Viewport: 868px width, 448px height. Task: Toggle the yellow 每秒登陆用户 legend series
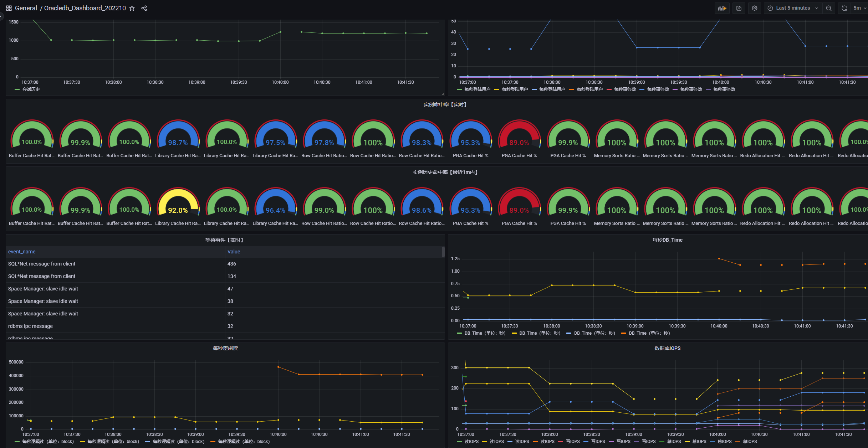point(515,89)
